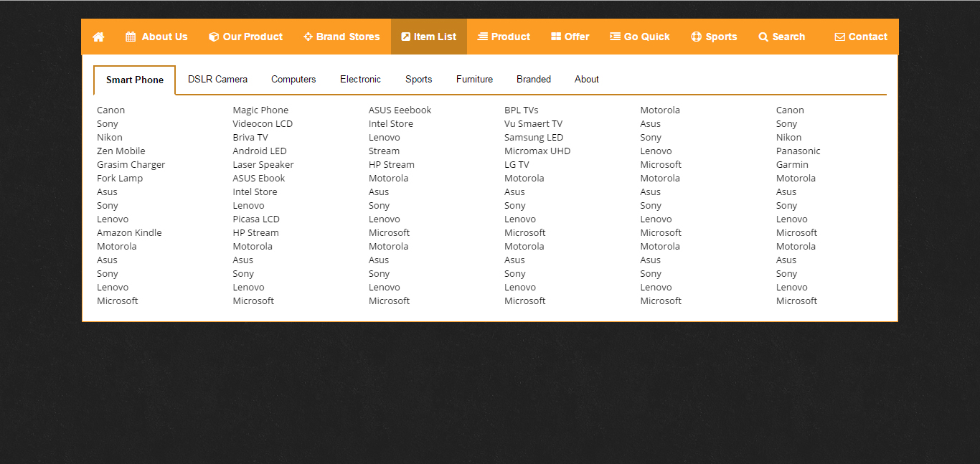Open the ASUS Eeebook link
The width and height of the screenshot is (980, 464).
coord(400,110)
